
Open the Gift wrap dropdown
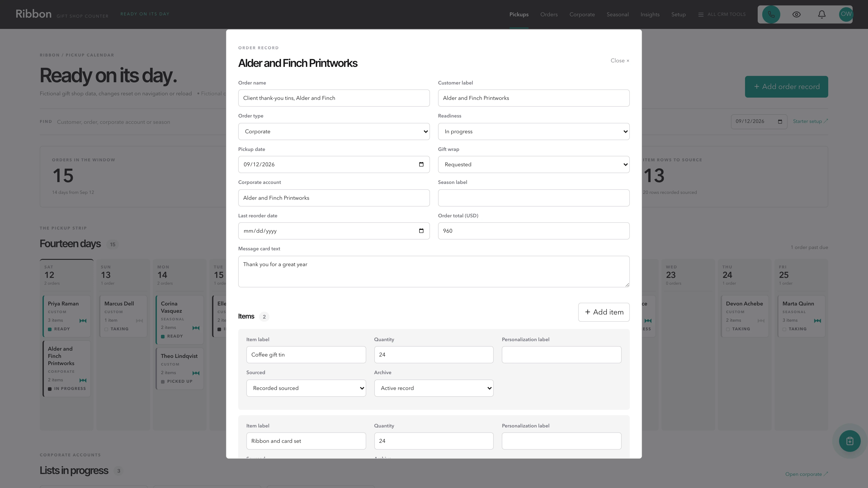click(x=533, y=164)
